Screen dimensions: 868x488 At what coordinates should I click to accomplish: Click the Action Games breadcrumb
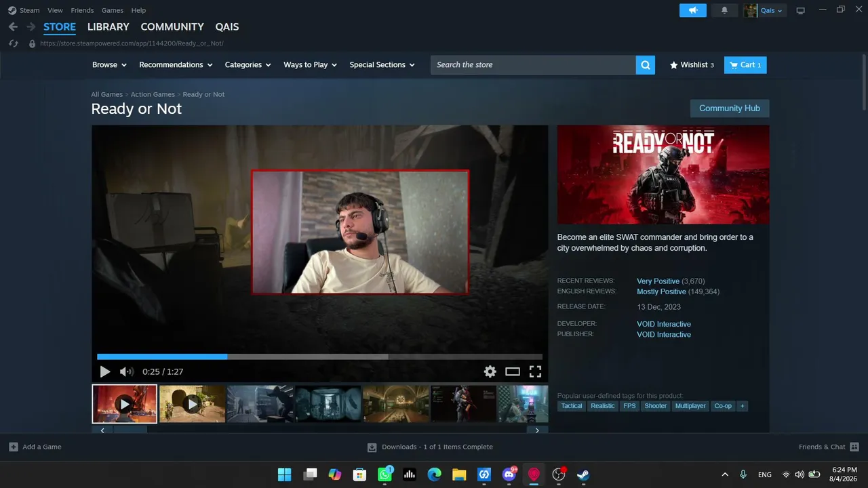[x=153, y=94]
